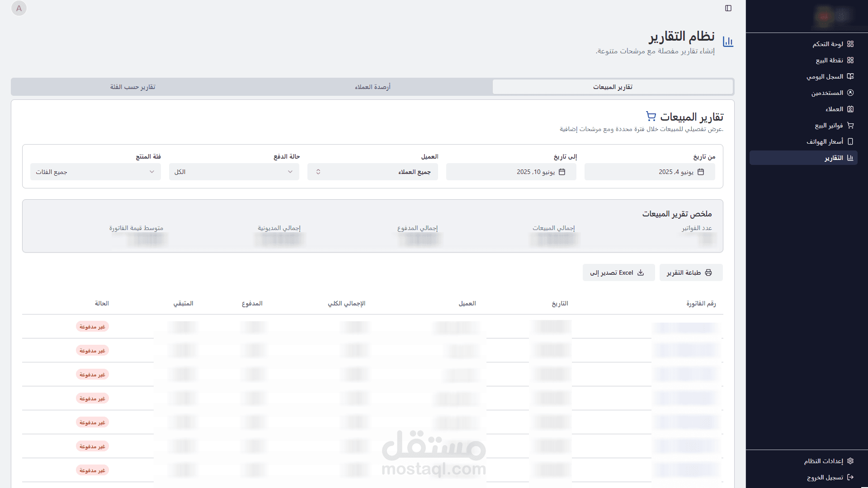Toggle the sidebar panel icon at top
The width and height of the screenshot is (868, 488).
coord(728,8)
